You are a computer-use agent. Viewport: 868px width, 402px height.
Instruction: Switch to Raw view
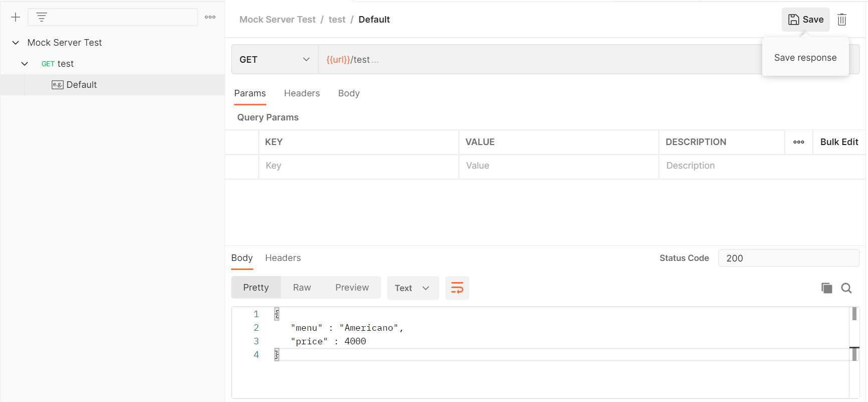tap(302, 288)
